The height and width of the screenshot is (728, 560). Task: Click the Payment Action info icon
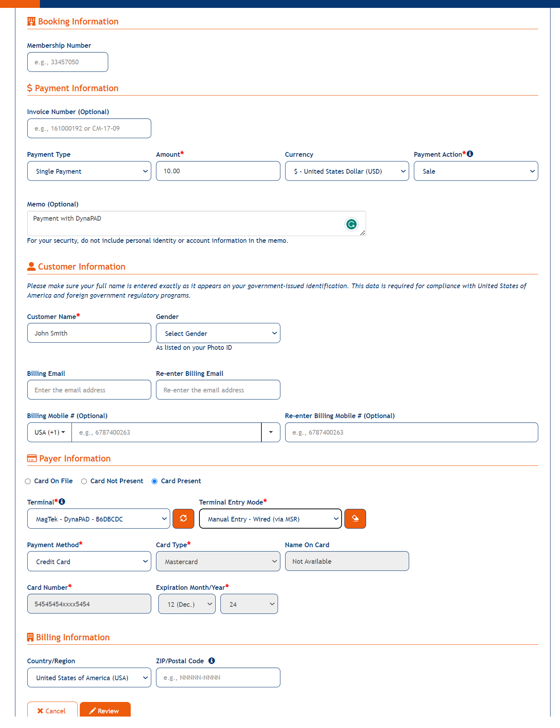(x=470, y=154)
